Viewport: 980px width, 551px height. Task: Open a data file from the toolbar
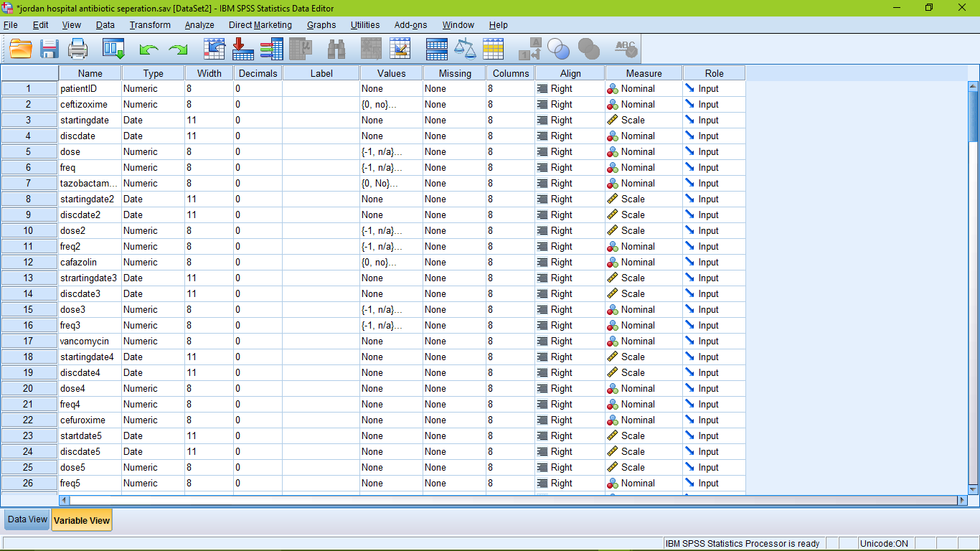[19, 49]
